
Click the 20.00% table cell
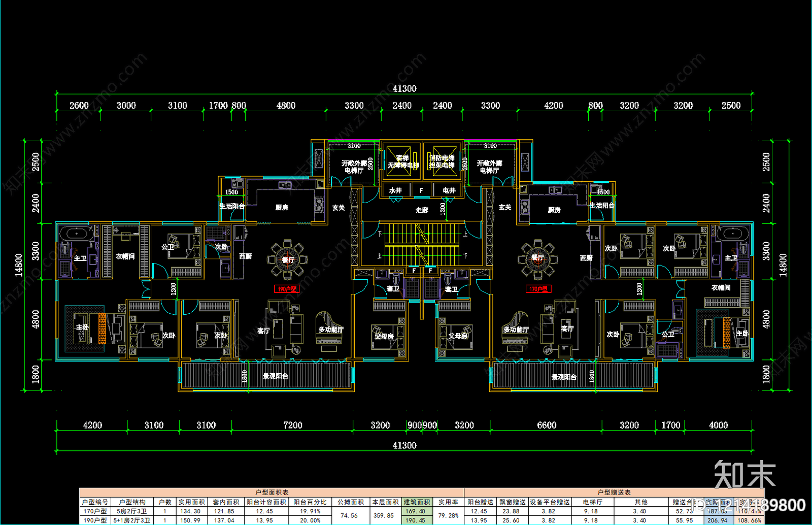(x=310, y=520)
